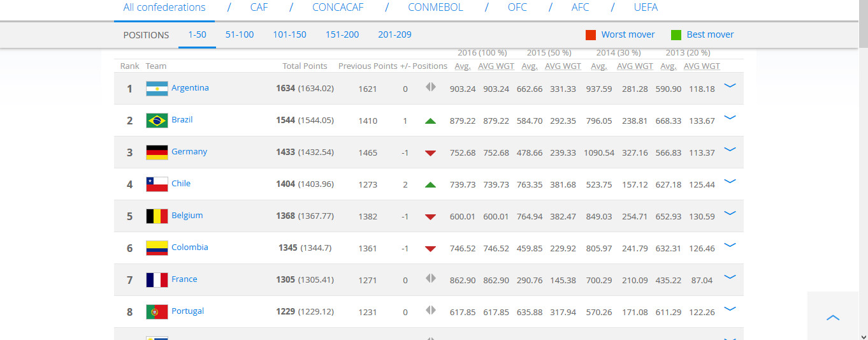Click Colombia's red down-arrow mover icon
Image resolution: width=868 pixels, height=340 pixels.
(x=431, y=248)
